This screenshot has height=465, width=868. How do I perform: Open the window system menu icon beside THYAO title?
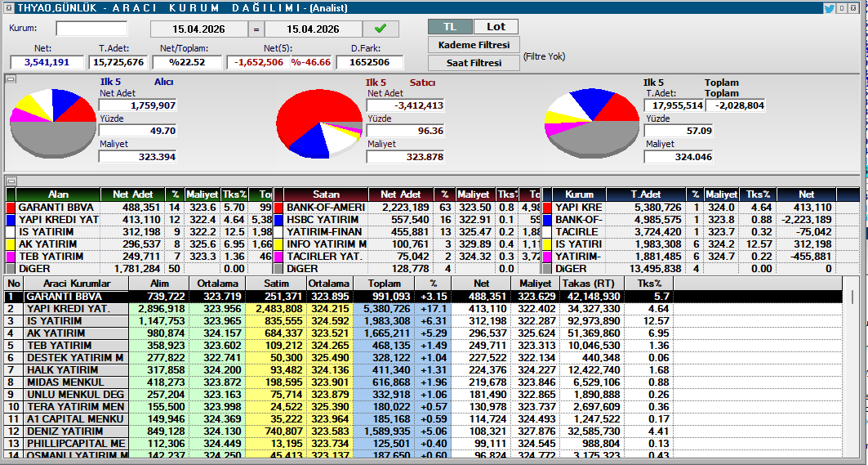click(8, 7)
